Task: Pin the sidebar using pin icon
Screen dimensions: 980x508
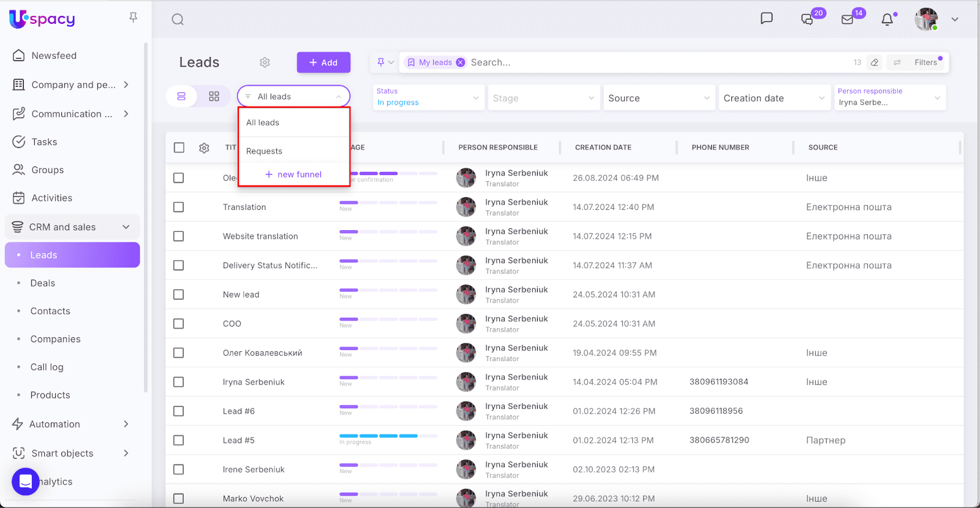Action: (133, 18)
